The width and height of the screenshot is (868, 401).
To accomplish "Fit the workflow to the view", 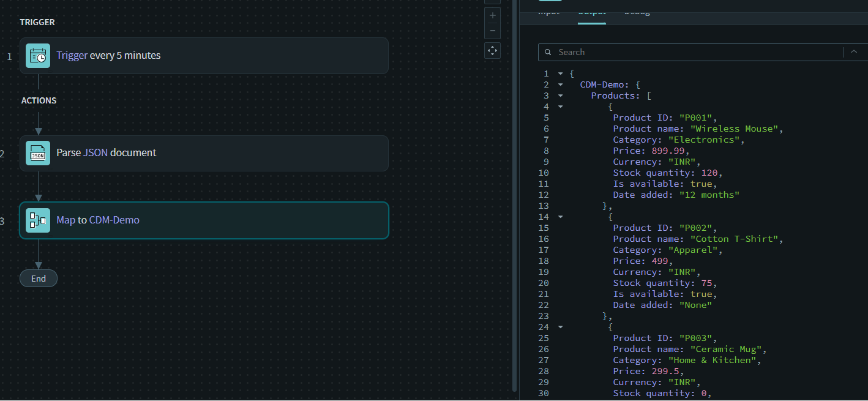I will pos(492,51).
